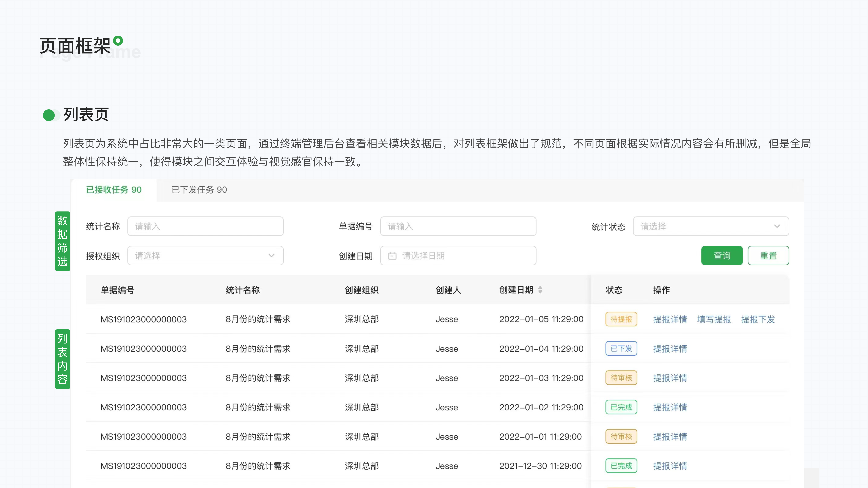Click the 重置 button
The height and width of the screenshot is (488, 868).
coord(768,256)
